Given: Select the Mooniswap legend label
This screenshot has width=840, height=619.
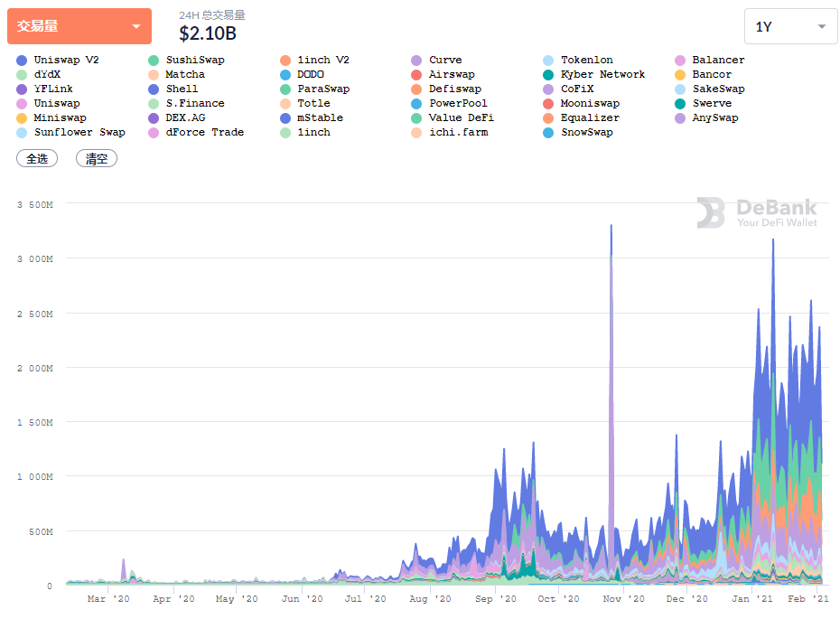Looking at the screenshot, I should 590,103.
